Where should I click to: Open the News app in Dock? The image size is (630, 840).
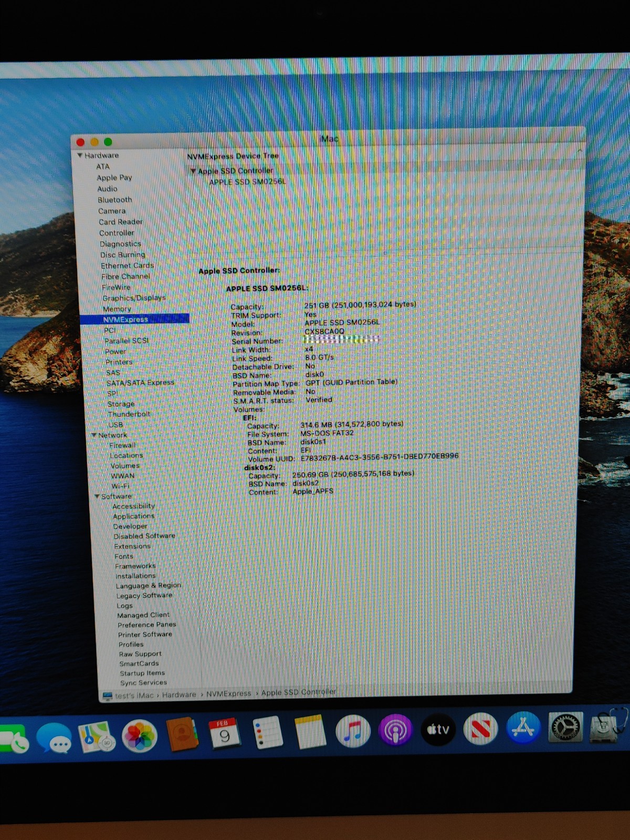pyautogui.click(x=480, y=729)
